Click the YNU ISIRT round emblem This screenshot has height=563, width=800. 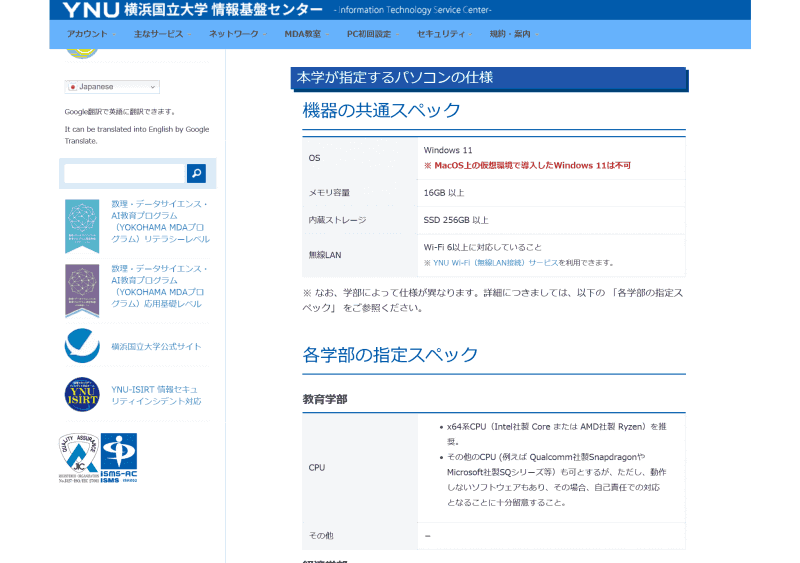[82, 395]
